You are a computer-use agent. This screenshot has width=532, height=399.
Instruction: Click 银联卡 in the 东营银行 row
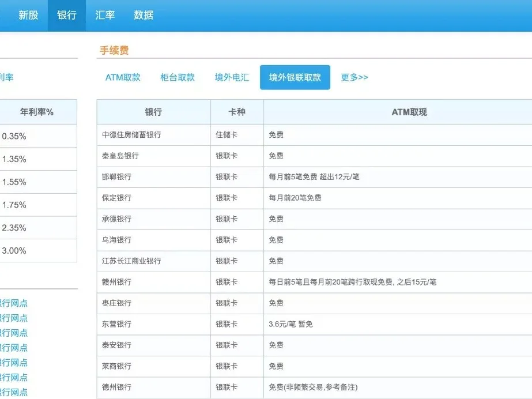(227, 324)
